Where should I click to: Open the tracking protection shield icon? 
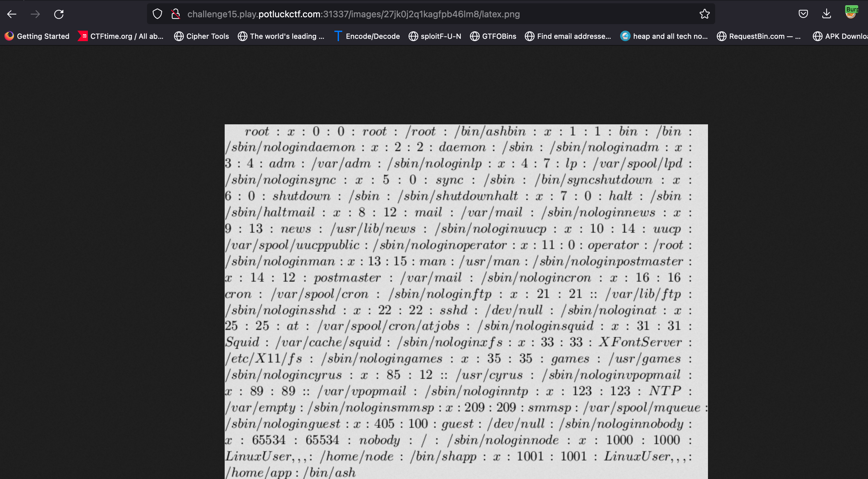157,14
